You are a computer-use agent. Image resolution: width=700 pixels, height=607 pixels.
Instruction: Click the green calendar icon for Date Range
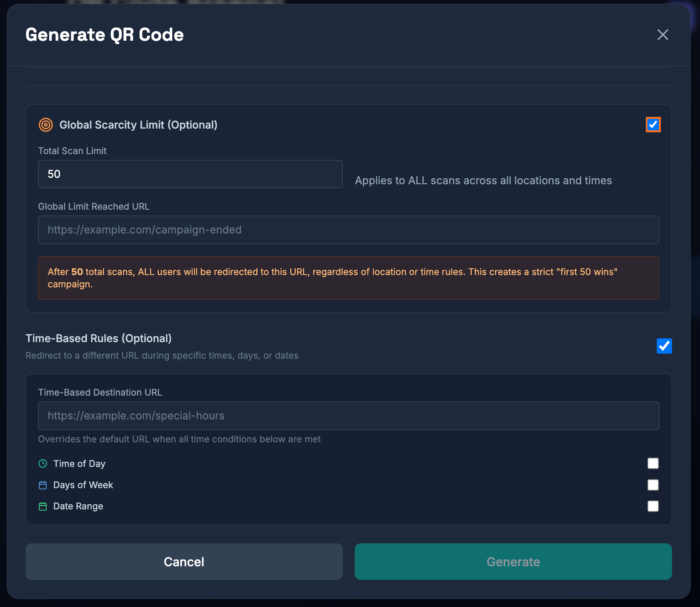point(43,506)
